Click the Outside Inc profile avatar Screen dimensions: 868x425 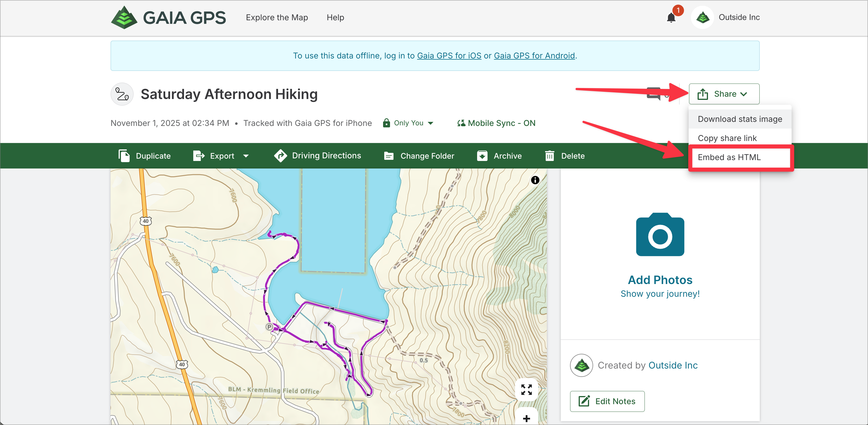tap(703, 18)
